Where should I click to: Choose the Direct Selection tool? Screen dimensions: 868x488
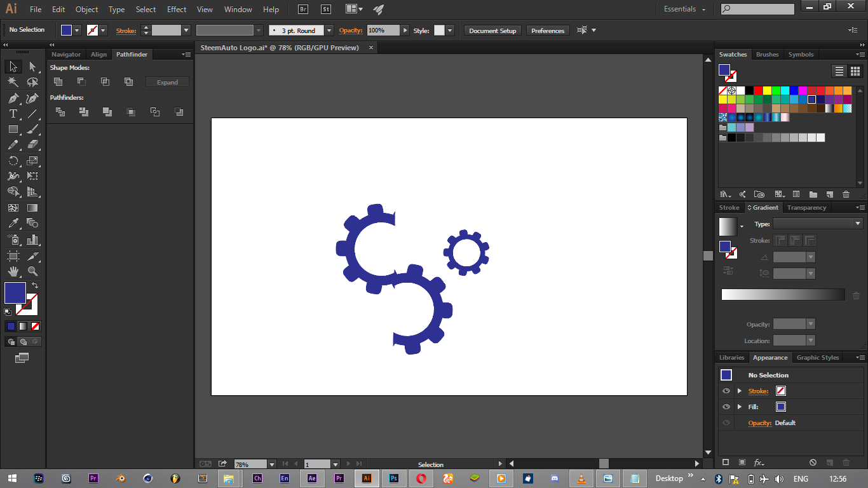tap(32, 67)
